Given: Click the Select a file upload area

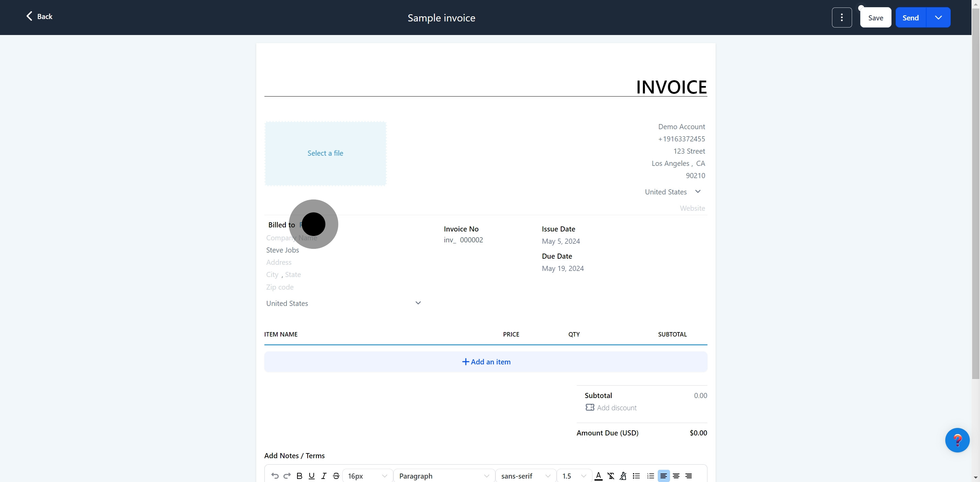Looking at the screenshot, I should (x=325, y=153).
